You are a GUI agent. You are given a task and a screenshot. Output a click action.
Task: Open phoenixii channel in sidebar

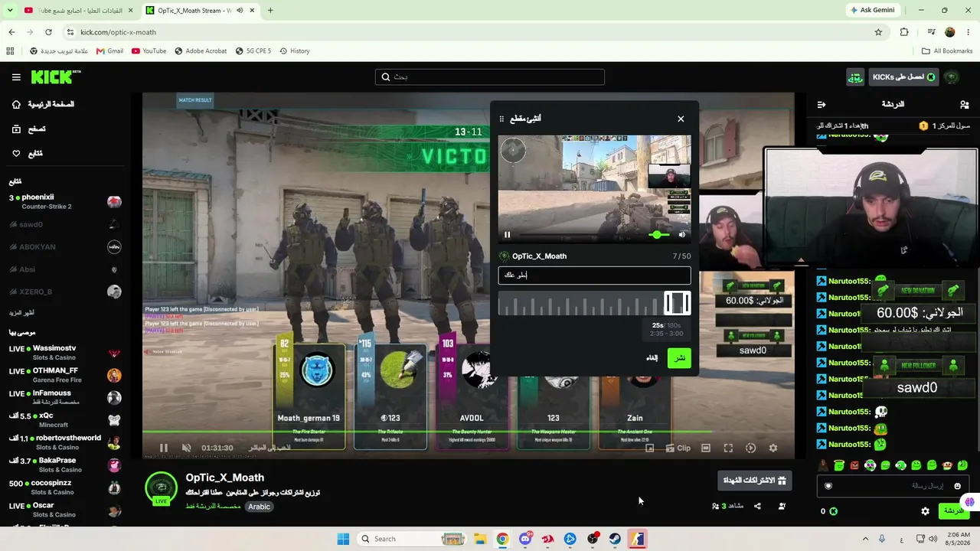[65, 201]
